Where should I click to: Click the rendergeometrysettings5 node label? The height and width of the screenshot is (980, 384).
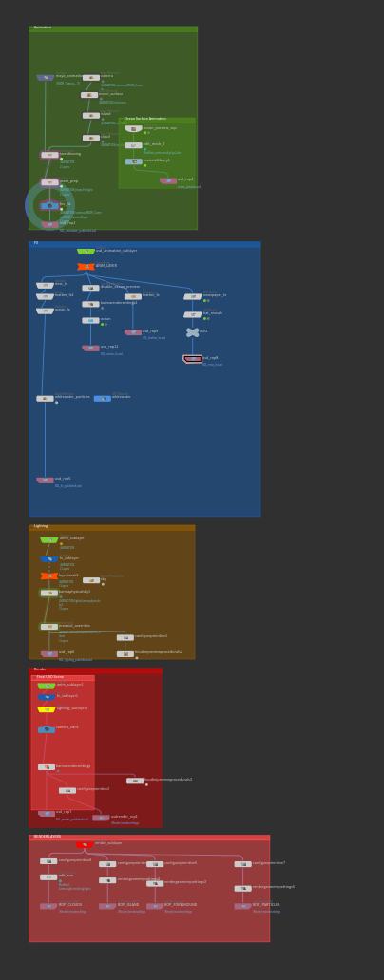pyautogui.click(x=274, y=886)
